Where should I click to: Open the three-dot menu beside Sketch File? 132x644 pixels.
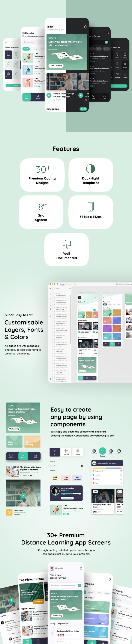(40, 511)
